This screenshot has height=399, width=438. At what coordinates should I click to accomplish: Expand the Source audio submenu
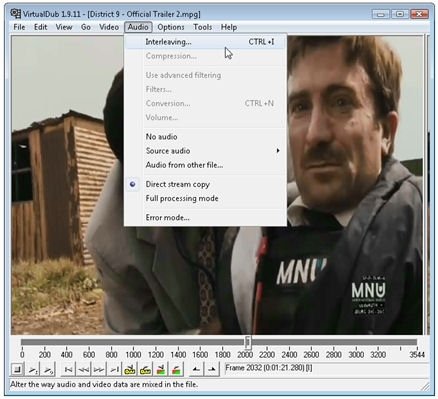[205, 151]
